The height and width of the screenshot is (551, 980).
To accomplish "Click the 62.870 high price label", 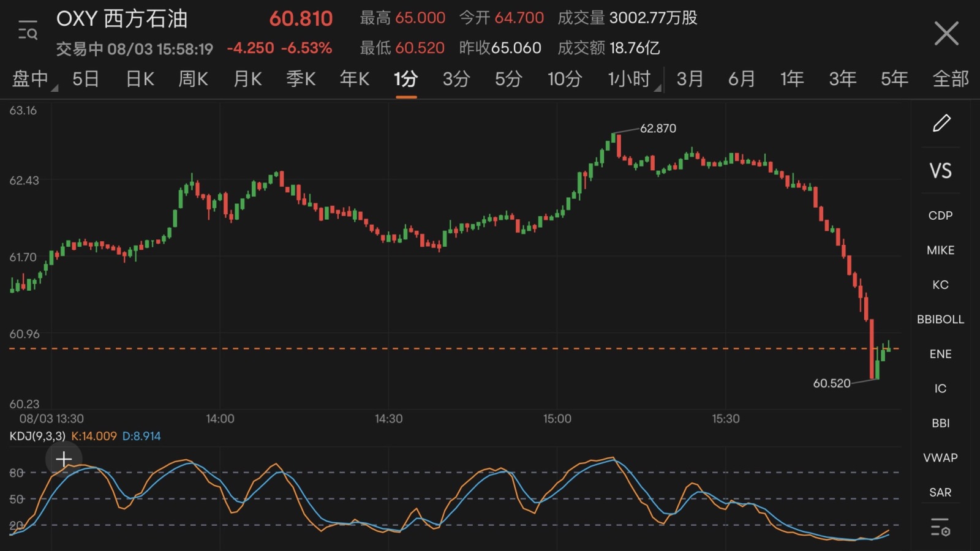I will (x=658, y=129).
